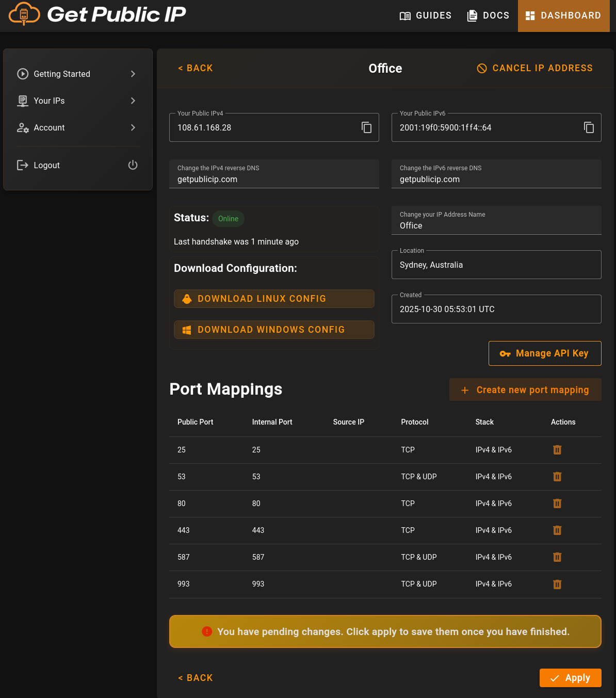Download the Linux config file

click(274, 299)
